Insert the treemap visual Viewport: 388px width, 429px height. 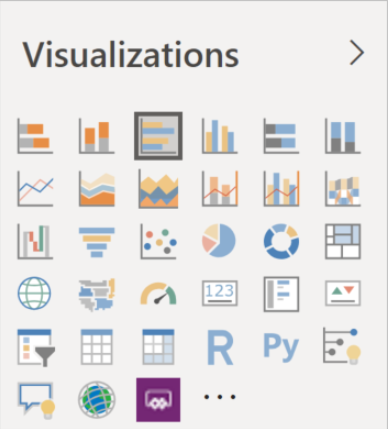coord(343,242)
